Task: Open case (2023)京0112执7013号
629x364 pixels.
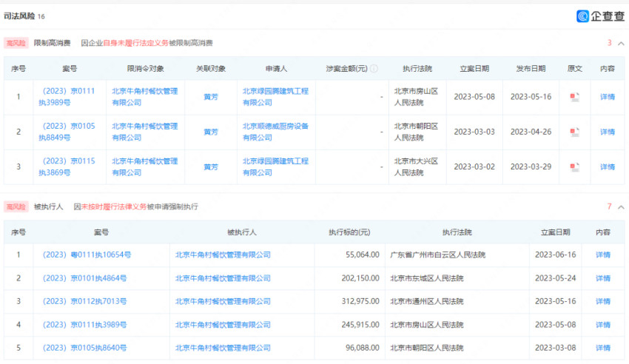Action: [x=84, y=301]
